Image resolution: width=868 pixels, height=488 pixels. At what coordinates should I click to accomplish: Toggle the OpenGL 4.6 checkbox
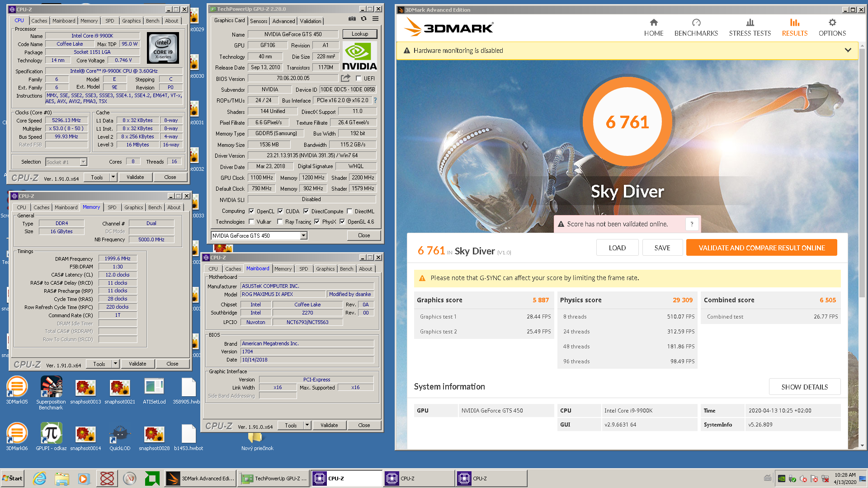[342, 222]
